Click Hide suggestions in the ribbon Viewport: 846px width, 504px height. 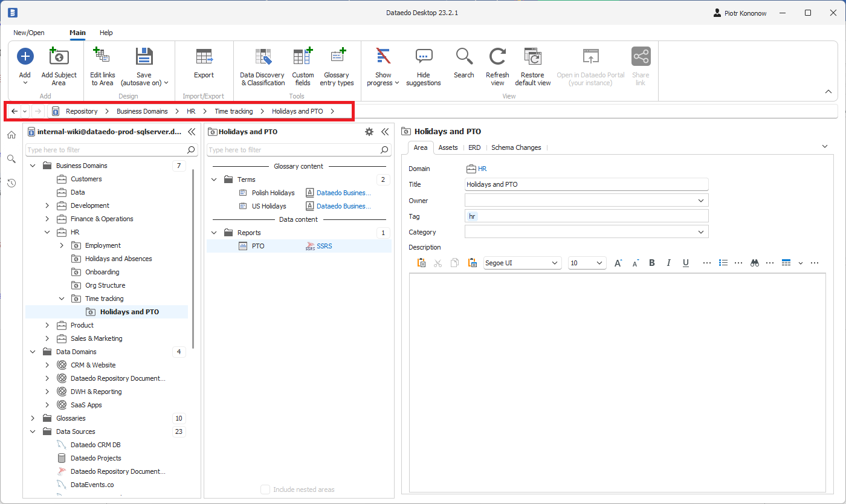[x=424, y=66]
